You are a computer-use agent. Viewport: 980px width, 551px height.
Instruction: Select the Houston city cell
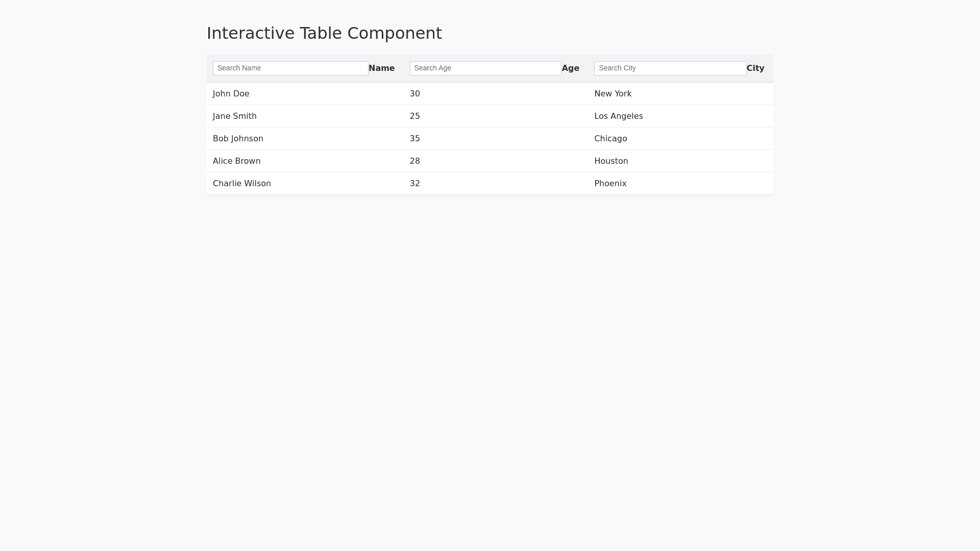(x=611, y=161)
